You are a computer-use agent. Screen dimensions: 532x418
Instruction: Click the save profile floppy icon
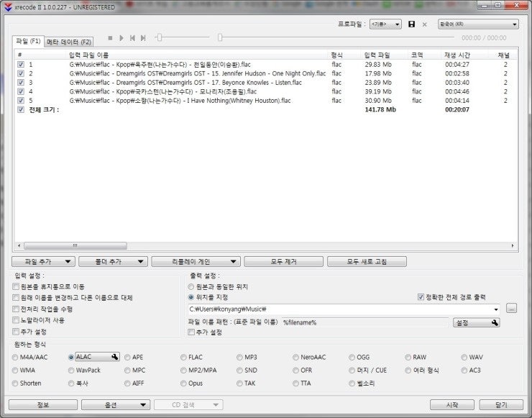pos(411,24)
